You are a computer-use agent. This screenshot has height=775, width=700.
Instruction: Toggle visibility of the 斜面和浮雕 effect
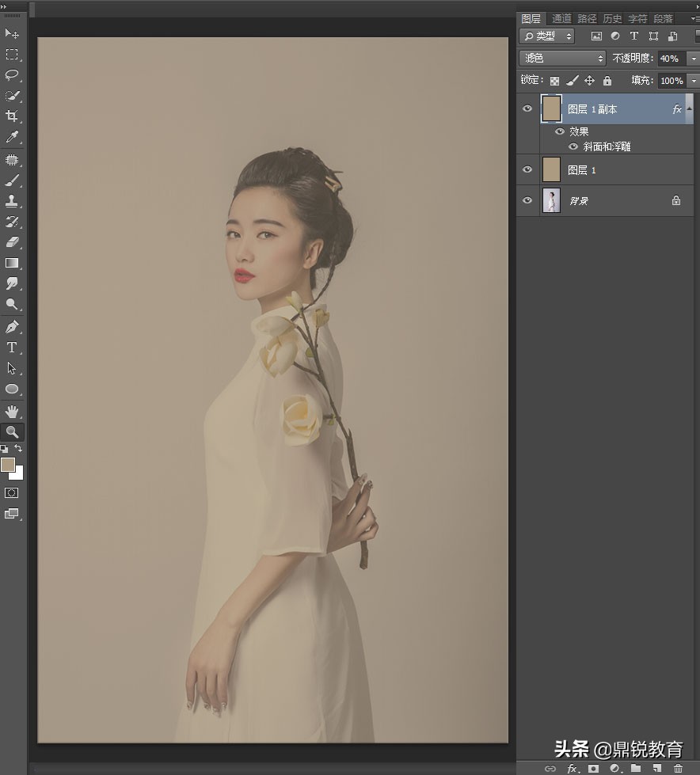573,146
